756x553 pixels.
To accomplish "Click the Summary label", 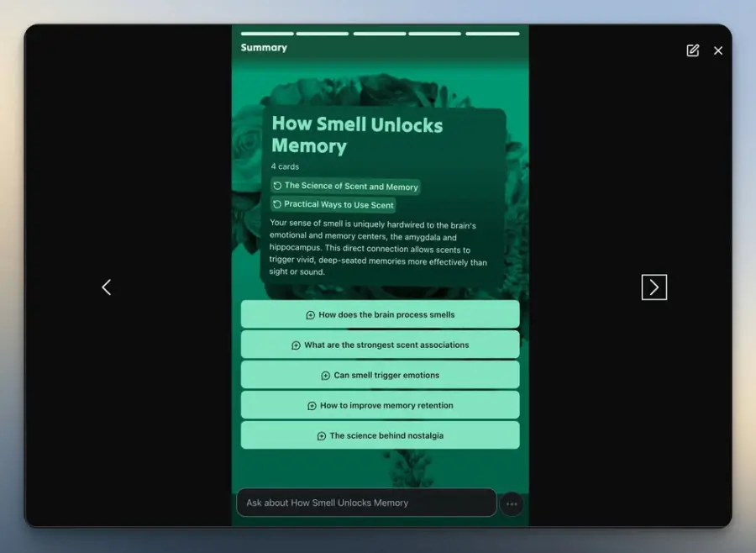I will tap(264, 47).
